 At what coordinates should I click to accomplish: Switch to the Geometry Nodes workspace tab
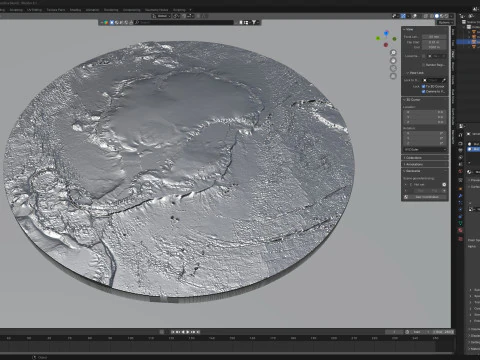click(x=156, y=10)
